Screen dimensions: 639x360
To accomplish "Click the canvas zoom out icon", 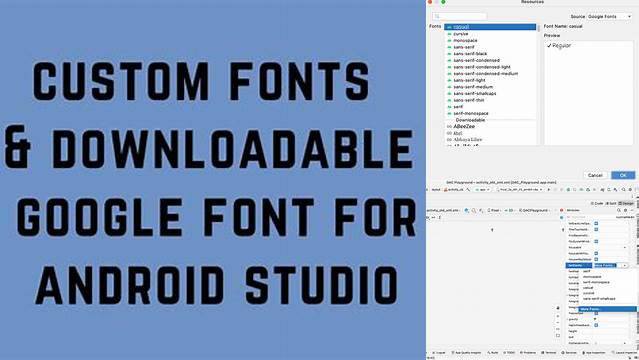I will click(x=558, y=322).
